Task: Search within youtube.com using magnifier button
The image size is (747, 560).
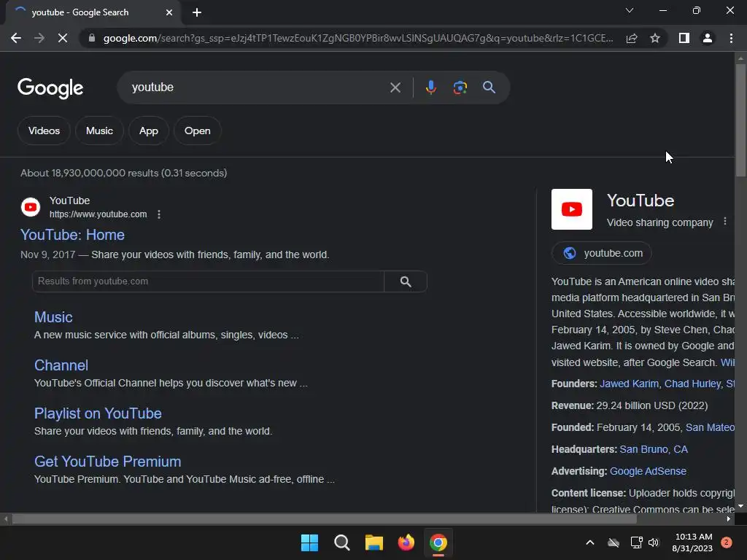Action: tap(406, 281)
